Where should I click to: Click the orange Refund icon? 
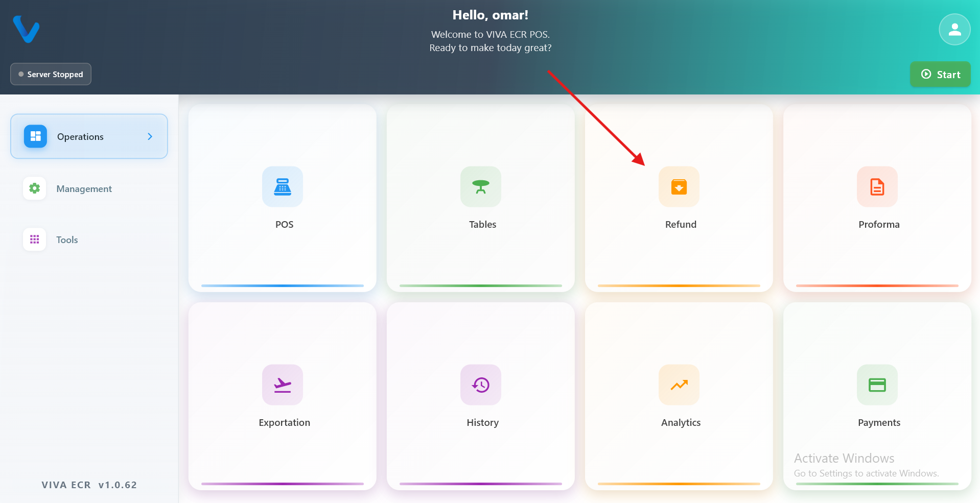click(x=679, y=187)
